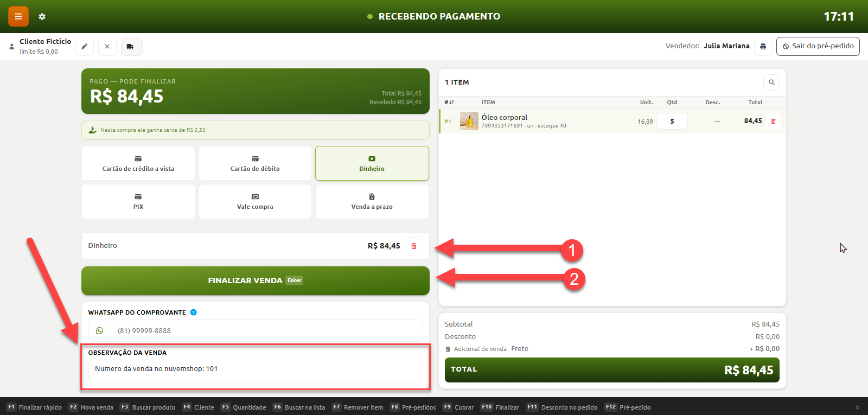Collapse the shortcut bar using the chevron
Viewport: 868px width, 415px height.
pyautogui.click(x=858, y=407)
